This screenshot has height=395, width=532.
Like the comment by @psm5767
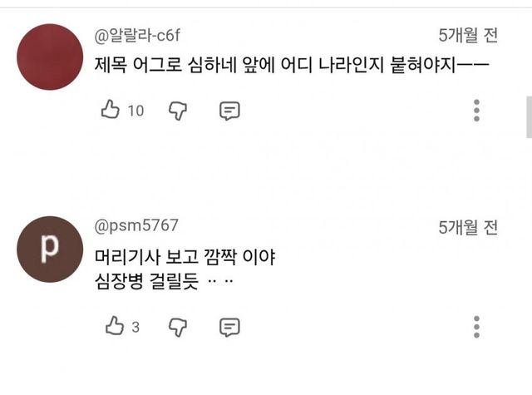pos(113,326)
